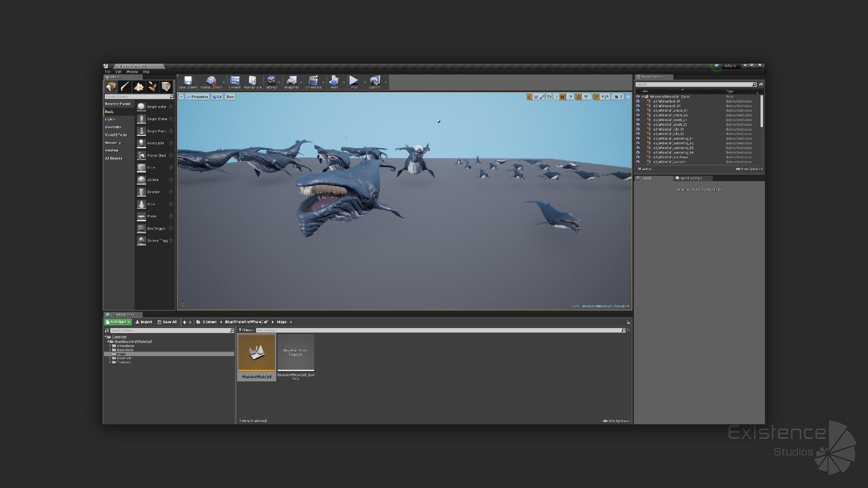Open the Content browser toolbar icon

click(x=235, y=82)
